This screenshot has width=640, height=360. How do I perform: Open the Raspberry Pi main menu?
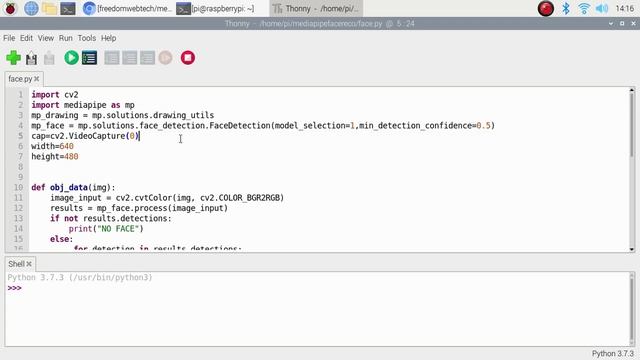click(11, 8)
